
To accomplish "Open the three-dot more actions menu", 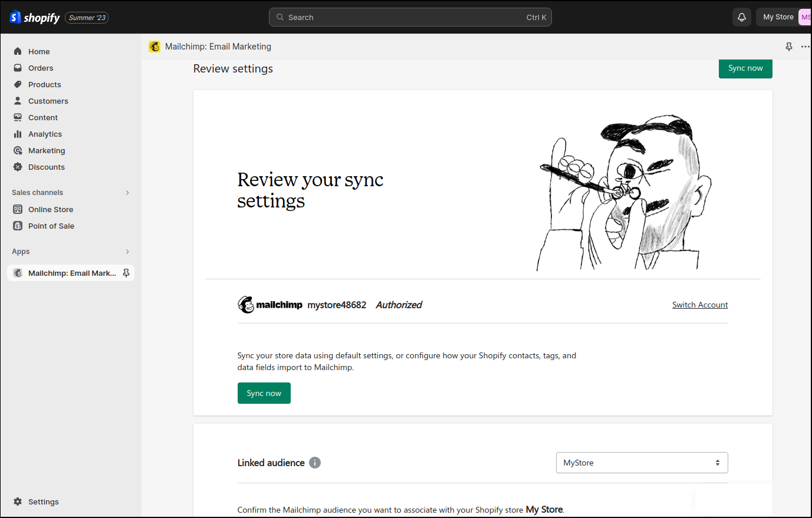I will coord(805,47).
